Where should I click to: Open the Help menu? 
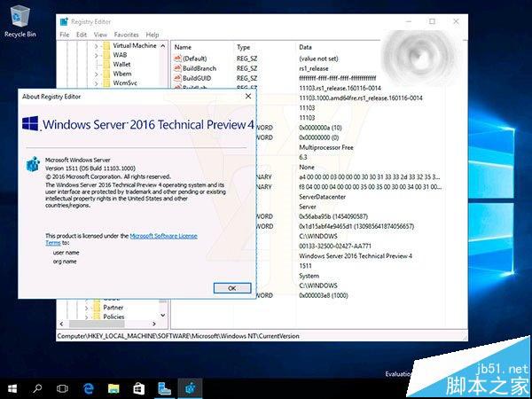[x=153, y=35]
